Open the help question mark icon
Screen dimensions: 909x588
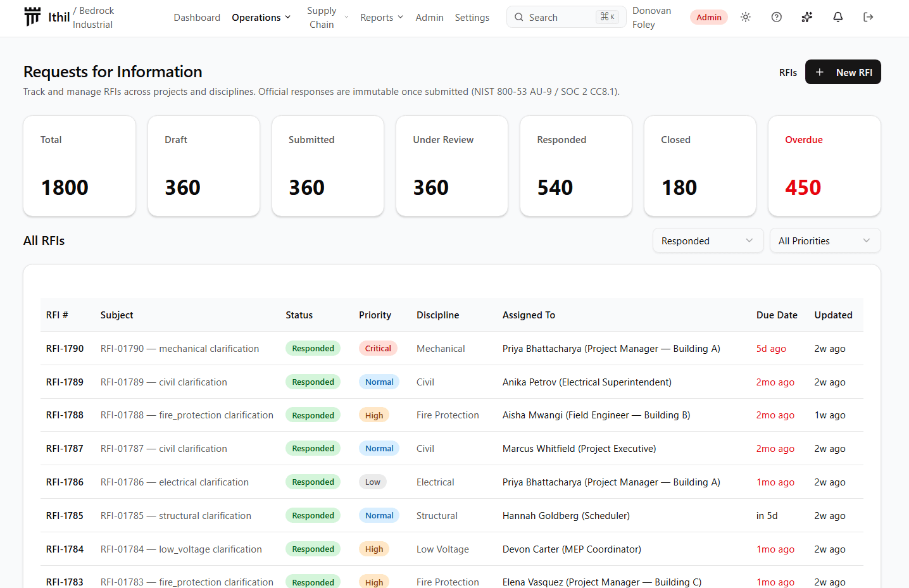tap(777, 17)
